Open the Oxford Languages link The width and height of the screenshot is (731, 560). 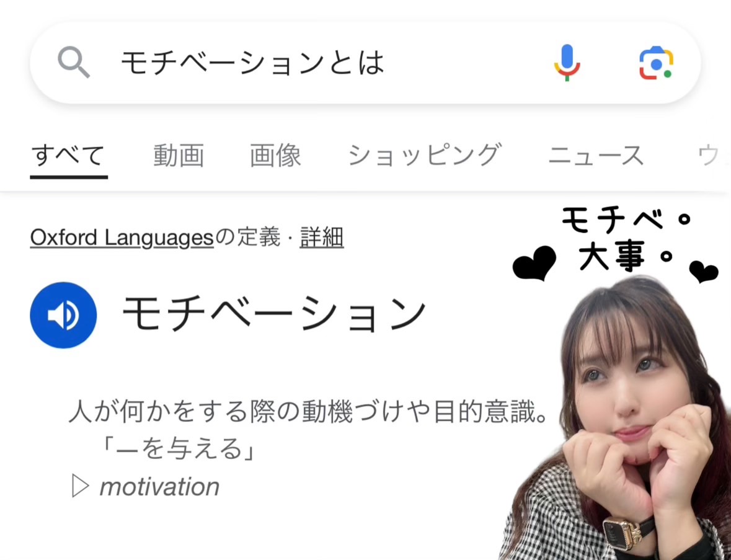(122, 238)
